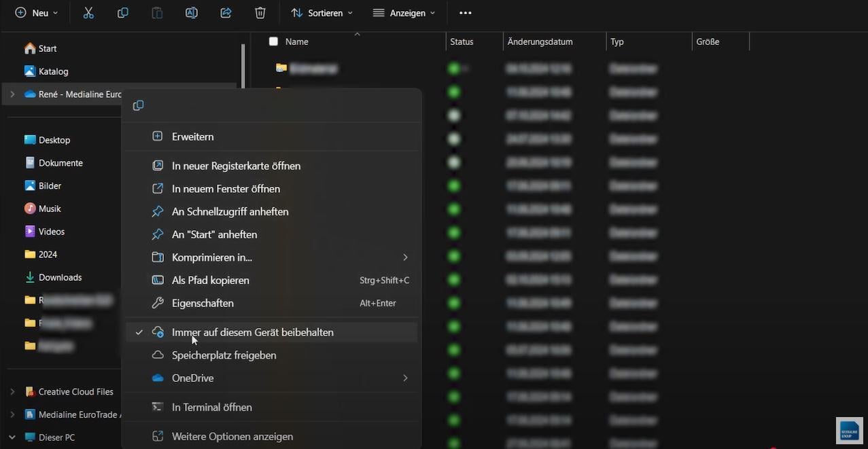Open the OneDrive submenu entry

[272, 378]
